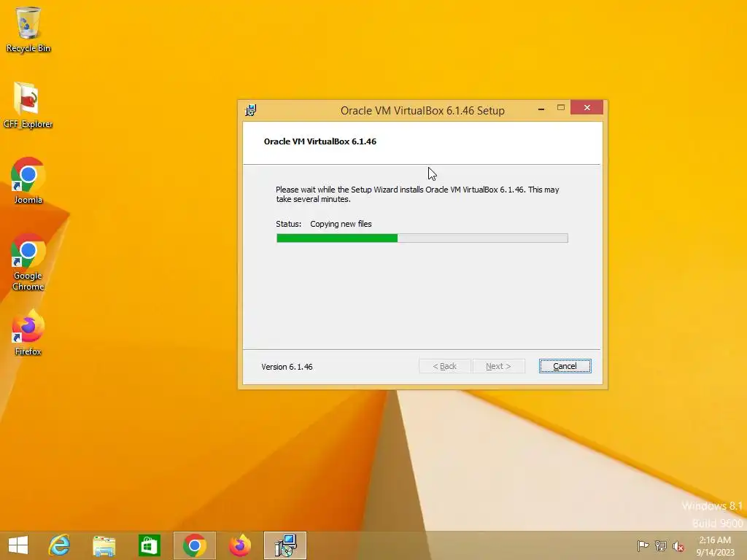Open the Recycle Bin desktop icon
Viewport: 747px width, 560px height.
coord(28,29)
